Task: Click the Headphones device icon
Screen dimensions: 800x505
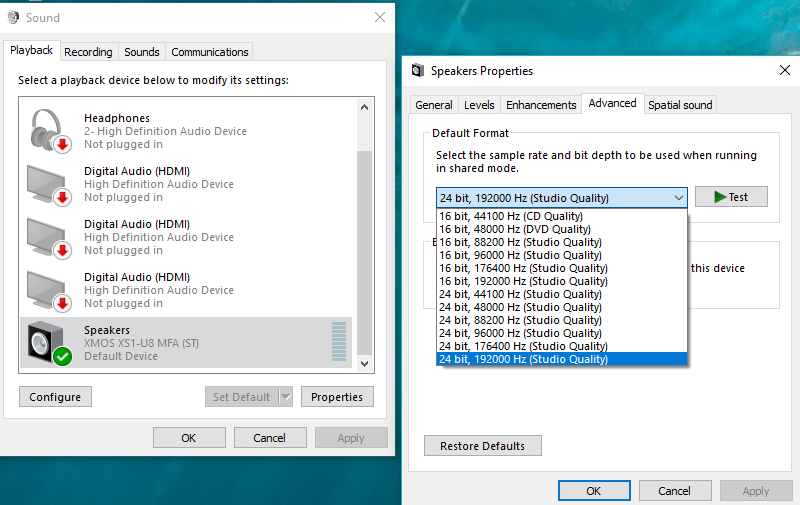Action: click(49, 131)
